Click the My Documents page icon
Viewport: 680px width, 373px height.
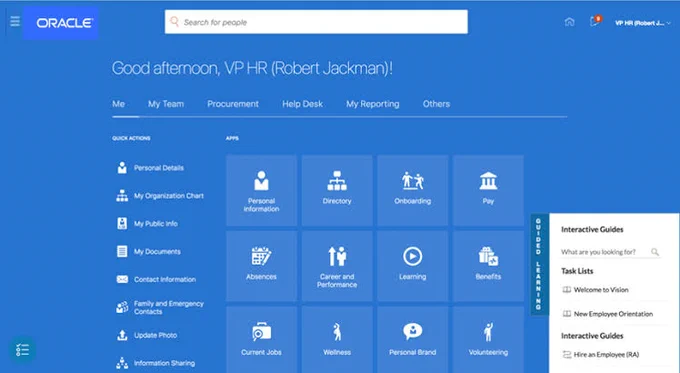[122, 251]
